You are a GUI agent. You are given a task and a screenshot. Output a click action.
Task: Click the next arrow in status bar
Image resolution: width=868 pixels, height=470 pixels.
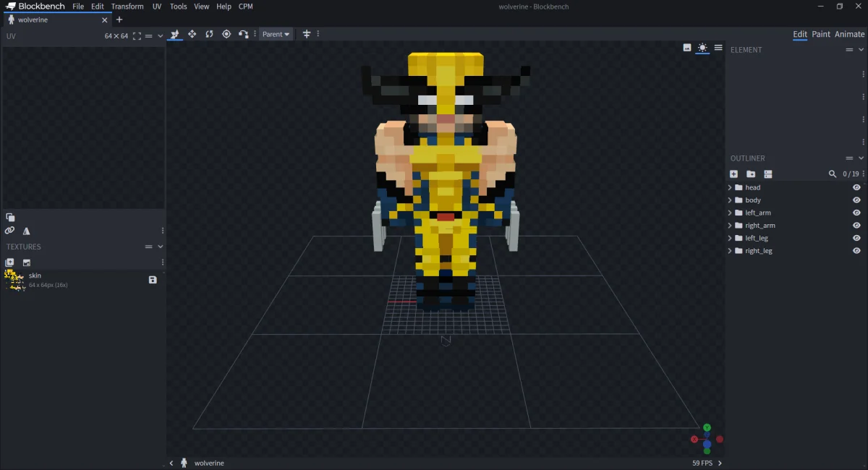click(720, 463)
